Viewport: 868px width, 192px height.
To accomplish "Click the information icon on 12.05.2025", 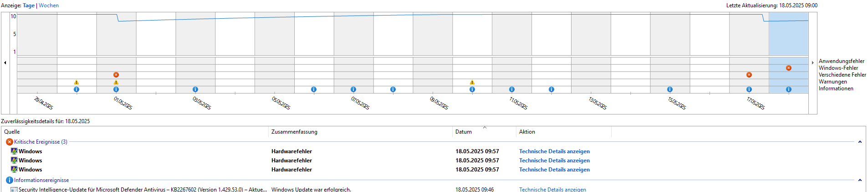I will point(551,89).
